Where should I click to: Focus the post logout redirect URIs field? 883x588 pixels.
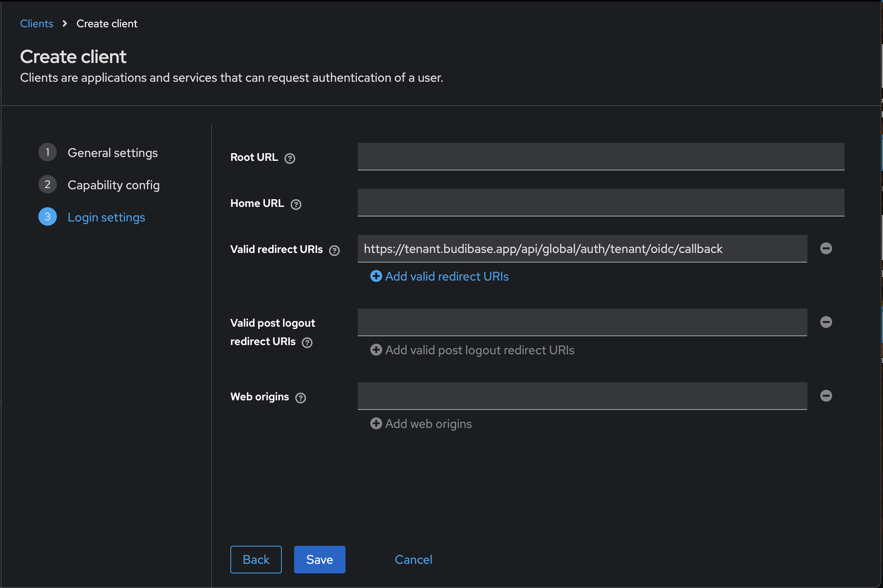point(582,322)
